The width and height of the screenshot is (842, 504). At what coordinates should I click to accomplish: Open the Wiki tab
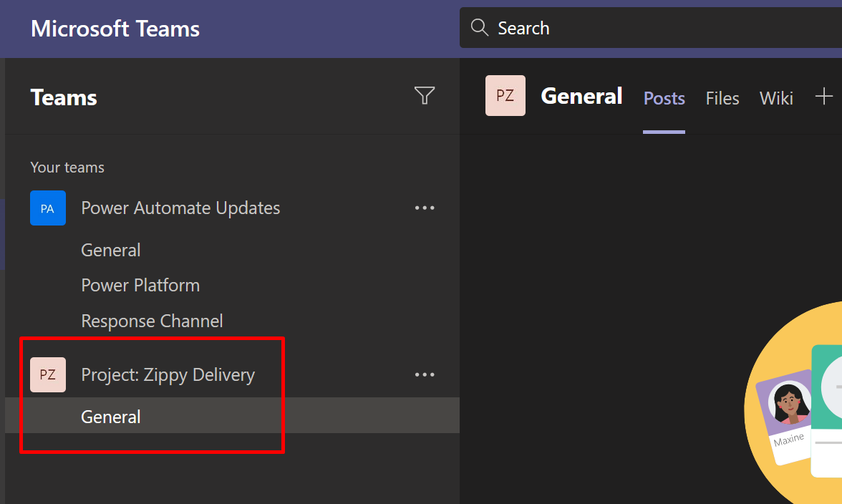[x=776, y=98]
